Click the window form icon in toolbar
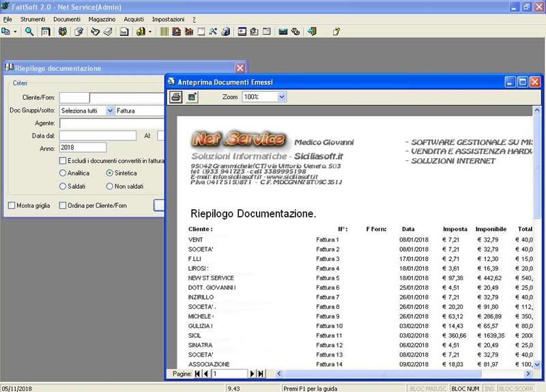This screenshot has width=546, height=392. [242, 31]
